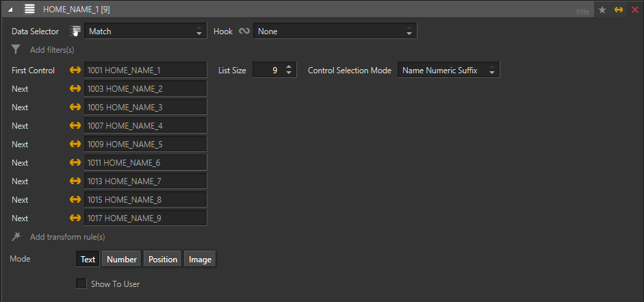
Task: Click link arrows beside First Control
Action: tap(75, 71)
